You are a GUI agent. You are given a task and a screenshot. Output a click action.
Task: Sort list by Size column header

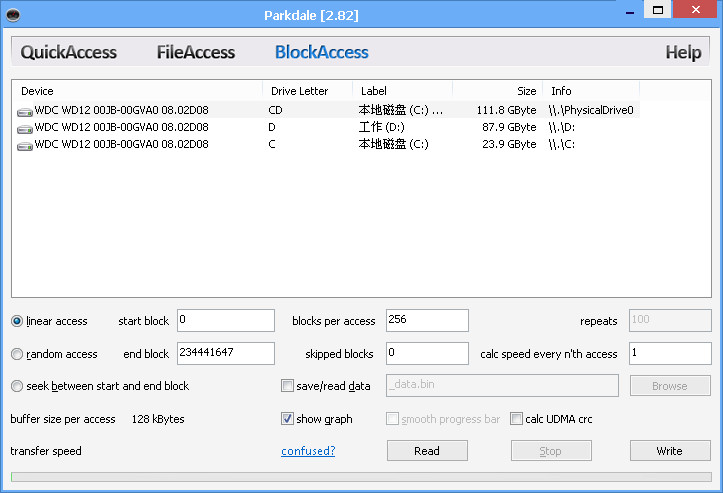(497, 91)
